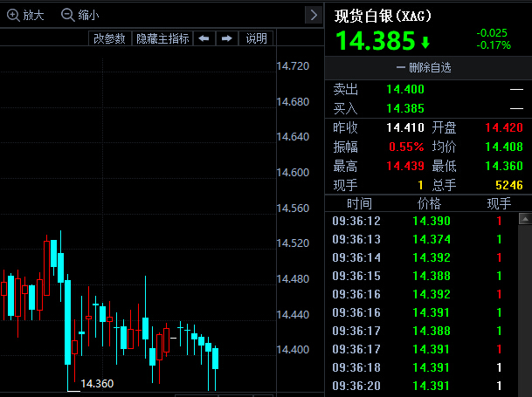The width and height of the screenshot is (532, 397).
Task: Collapse the side panel with the chevron arrow
Action: [x=314, y=15]
